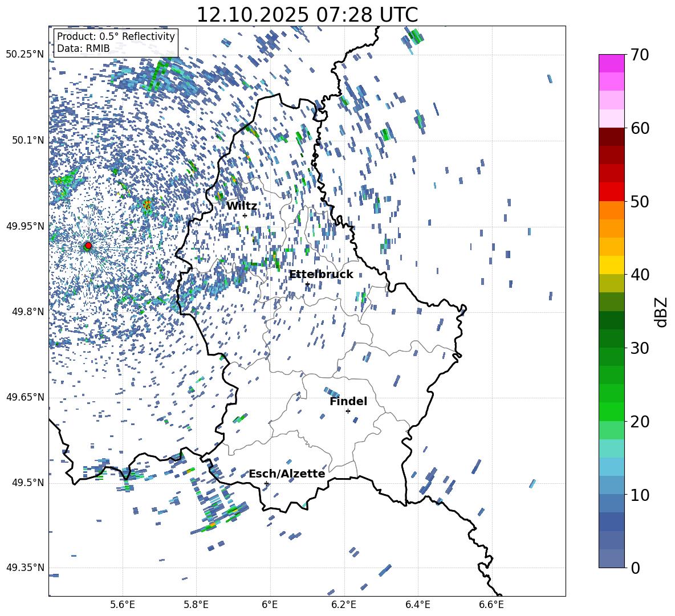
Task: Click the latitude label '49.35°N'
Action: tap(25, 568)
